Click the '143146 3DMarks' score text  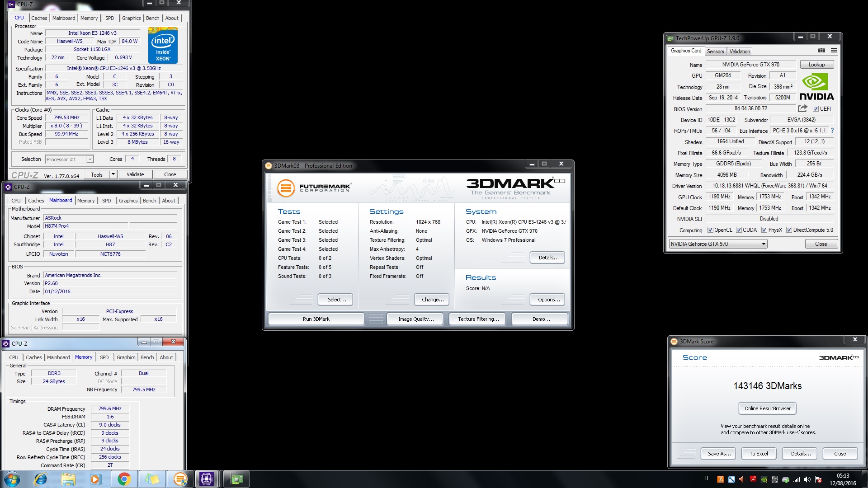point(767,386)
